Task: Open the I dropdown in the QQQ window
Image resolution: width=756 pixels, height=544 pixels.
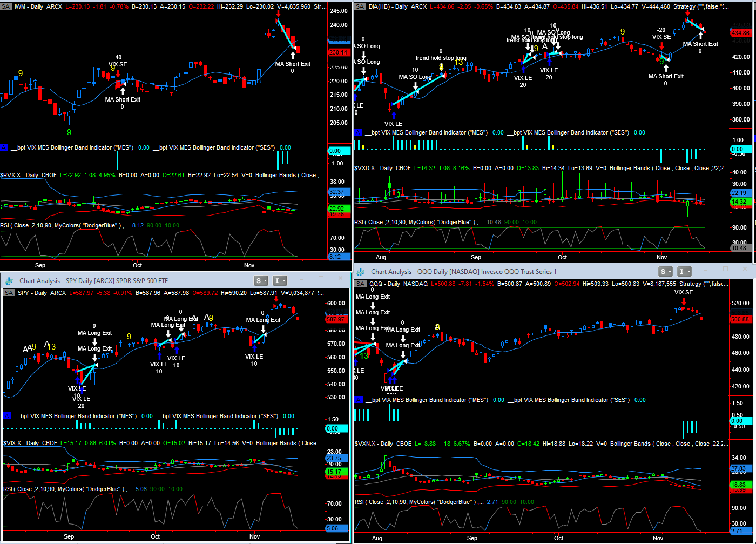Action: coord(684,271)
